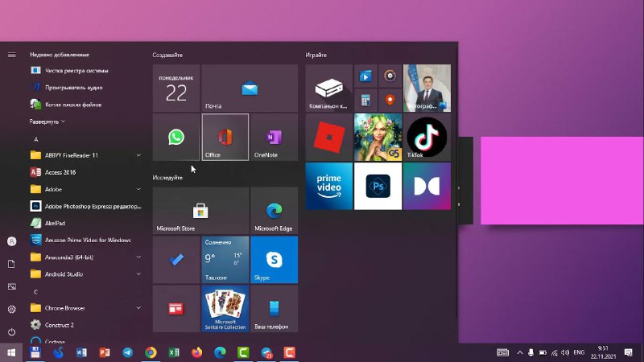The image size is (644, 362).
Task: Open Settings gear in Start sidebar
Action: click(11, 309)
